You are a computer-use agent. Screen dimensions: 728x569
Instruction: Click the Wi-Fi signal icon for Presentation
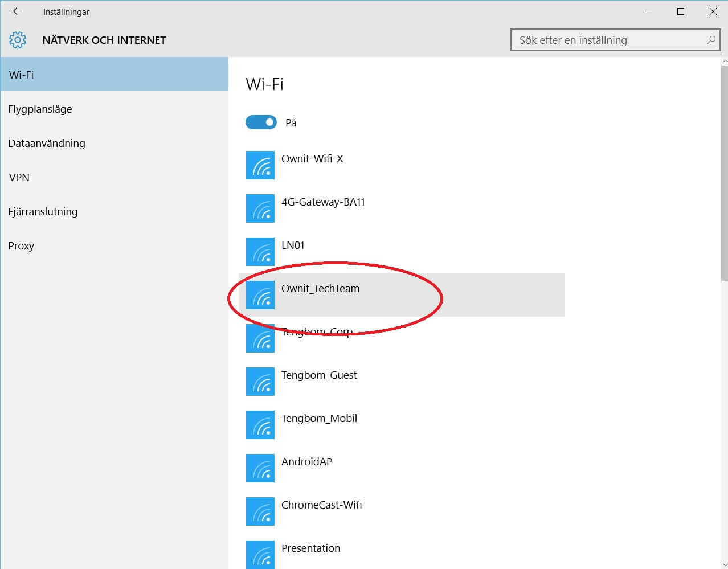pos(260,555)
